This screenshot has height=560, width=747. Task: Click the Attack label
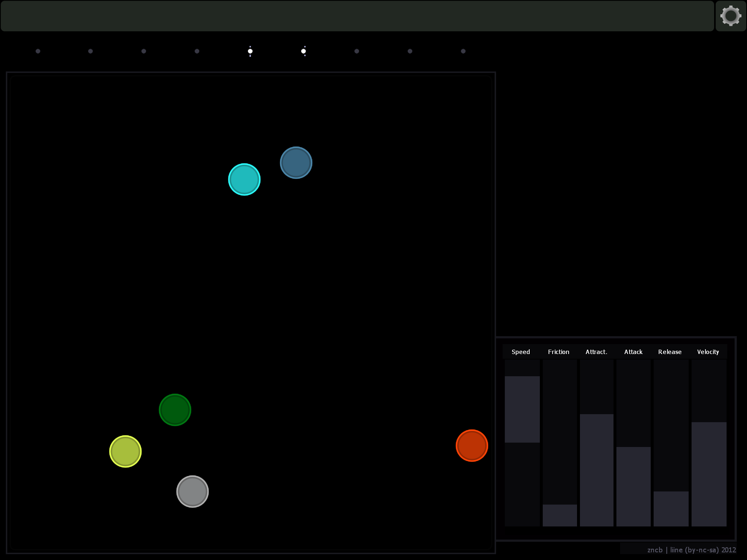tap(633, 352)
